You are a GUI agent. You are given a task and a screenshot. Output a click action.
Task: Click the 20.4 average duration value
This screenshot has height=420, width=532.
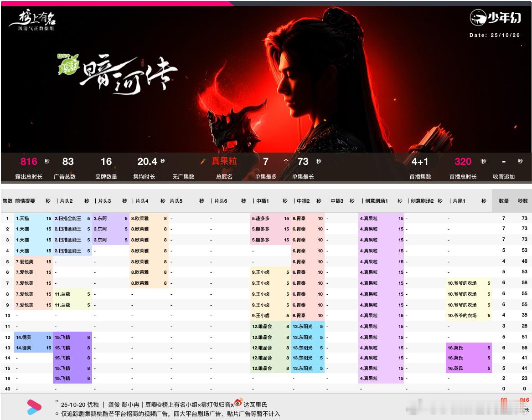(x=147, y=161)
